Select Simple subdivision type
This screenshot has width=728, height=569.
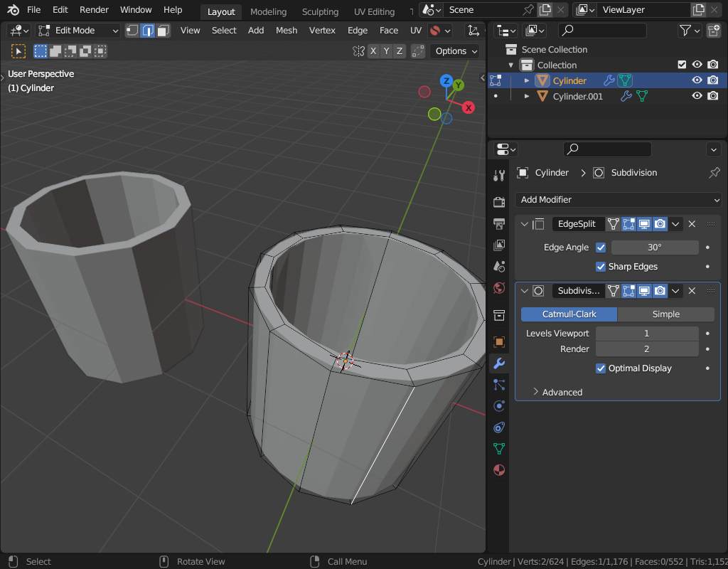click(x=665, y=314)
